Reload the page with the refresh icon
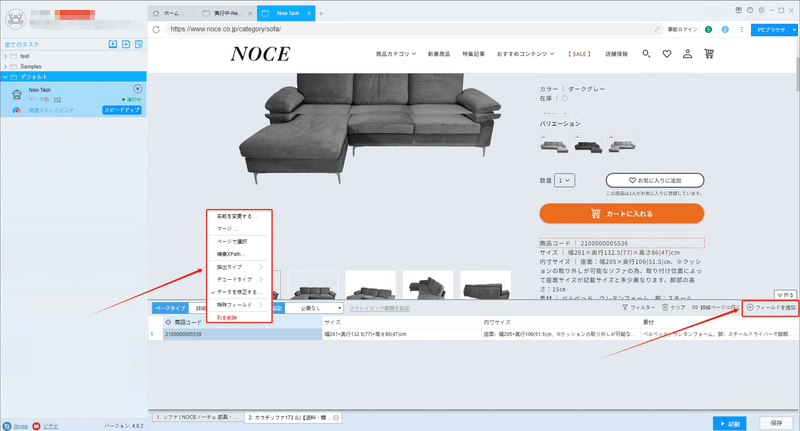800x431 pixels. pyautogui.click(x=156, y=29)
